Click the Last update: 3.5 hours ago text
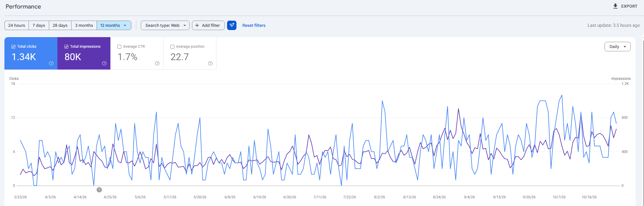Screen dimensions: 644x206 [x=614, y=25]
